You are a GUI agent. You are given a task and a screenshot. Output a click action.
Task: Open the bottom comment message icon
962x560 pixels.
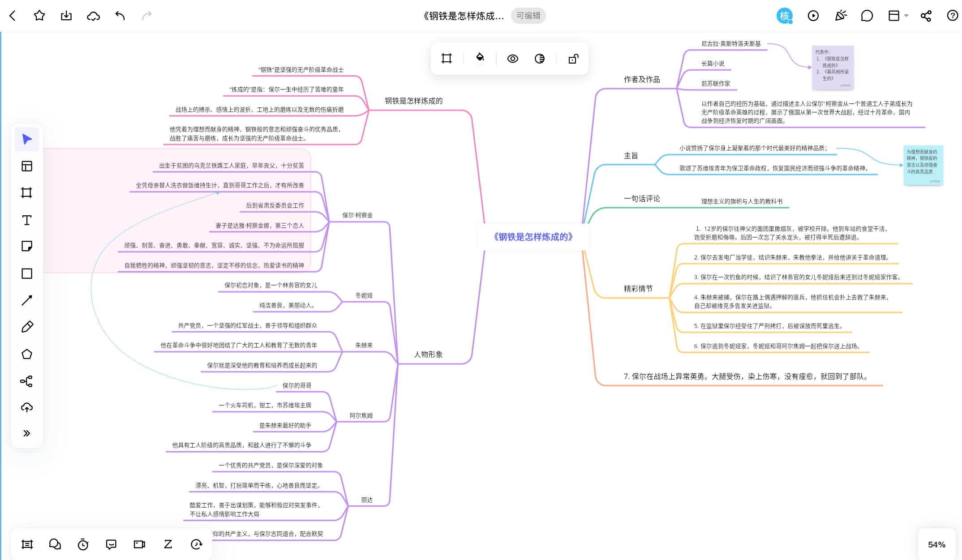[111, 544]
